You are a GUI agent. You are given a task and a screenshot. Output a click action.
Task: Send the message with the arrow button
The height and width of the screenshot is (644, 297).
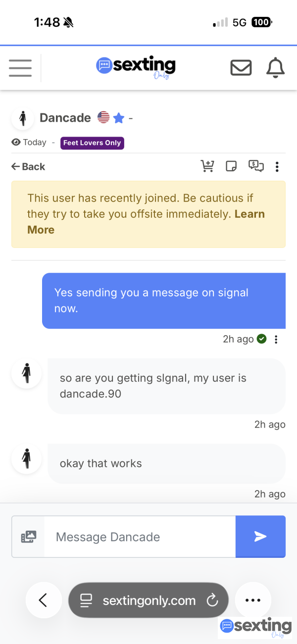coord(260,537)
